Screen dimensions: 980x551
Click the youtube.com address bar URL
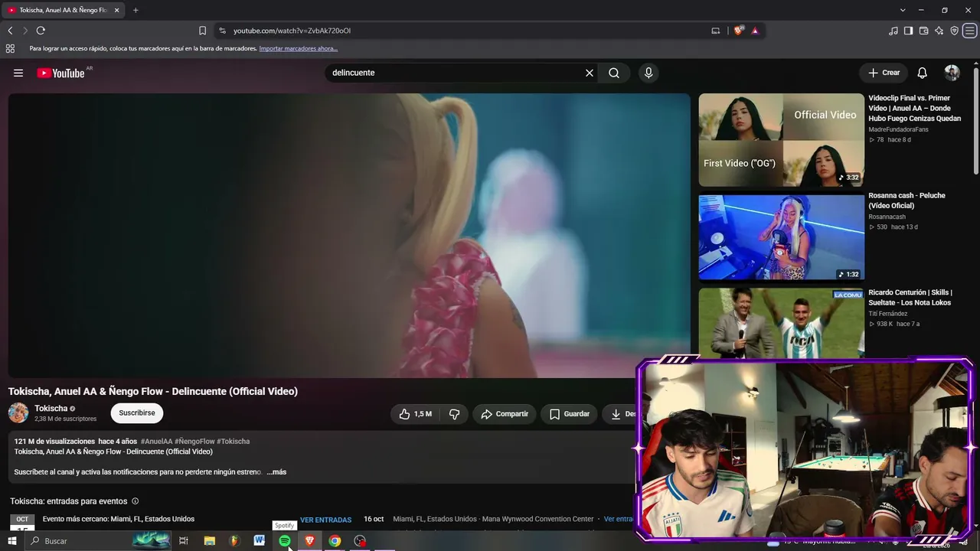(x=292, y=31)
